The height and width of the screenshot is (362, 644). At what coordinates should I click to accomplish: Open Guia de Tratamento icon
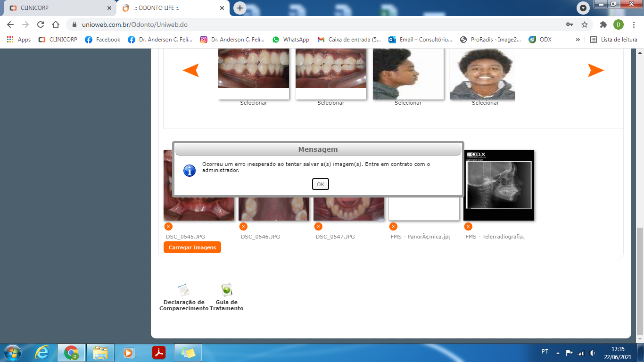[227, 290]
